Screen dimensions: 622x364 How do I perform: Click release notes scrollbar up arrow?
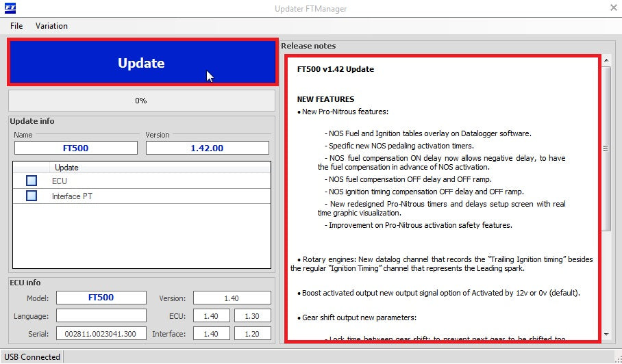click(x=606, y=61)
